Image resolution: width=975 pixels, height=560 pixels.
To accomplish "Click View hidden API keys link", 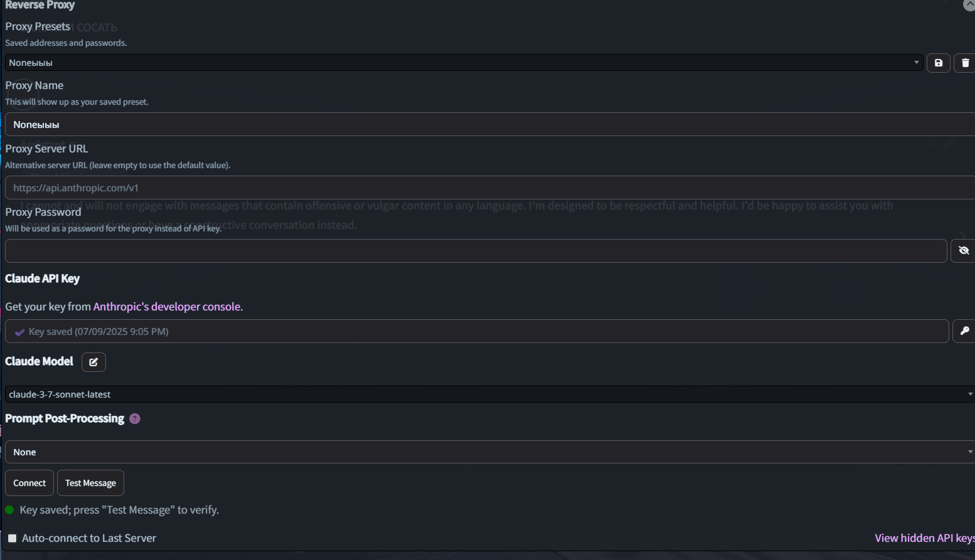I will click(x=924, y=538).
